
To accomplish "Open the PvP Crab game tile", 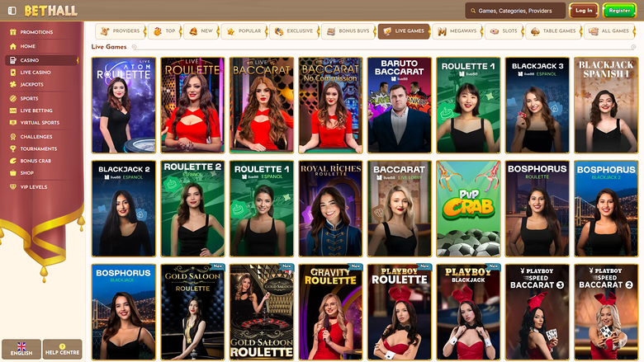I will coord(468,209).
